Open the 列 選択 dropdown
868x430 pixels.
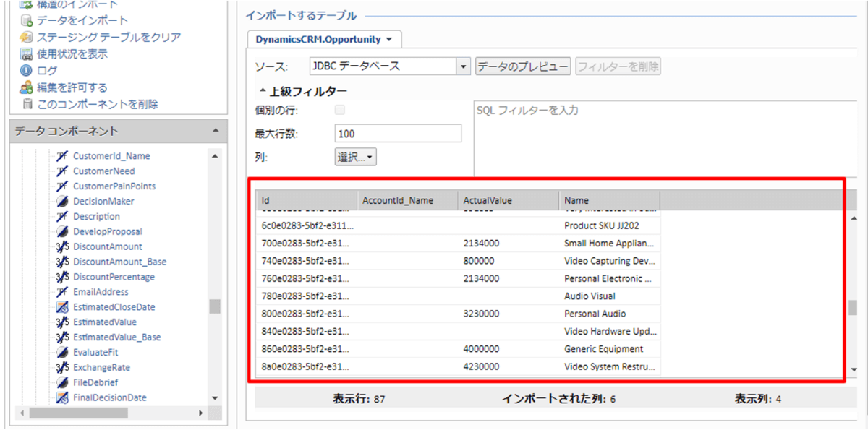356,157
